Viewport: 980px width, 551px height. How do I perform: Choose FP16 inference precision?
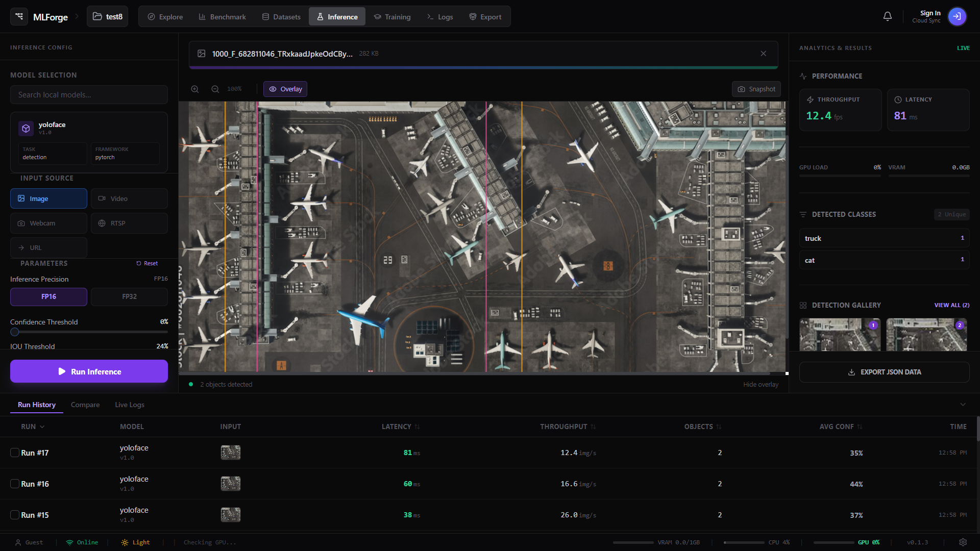coord(48,296)
